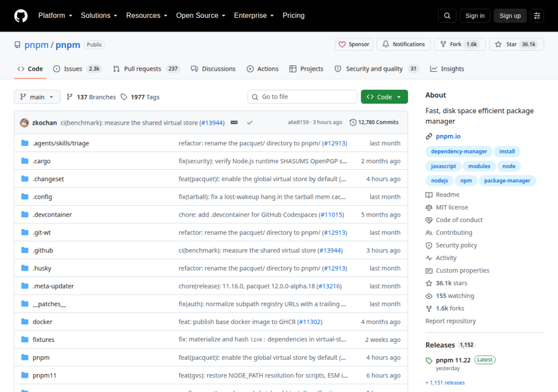Open the search magnifier icon in header
Viewport: 558px width, 392px height.
coord(447,16)
